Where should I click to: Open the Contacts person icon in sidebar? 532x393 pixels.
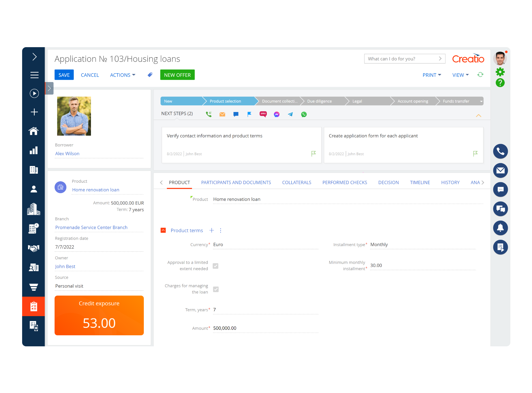coord(34,189)
